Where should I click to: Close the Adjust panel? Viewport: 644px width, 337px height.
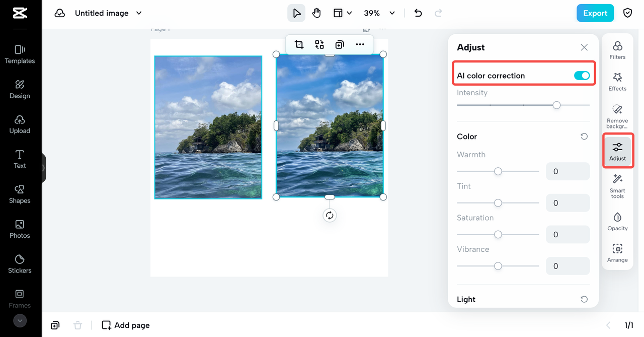click(x=584, y=47)
